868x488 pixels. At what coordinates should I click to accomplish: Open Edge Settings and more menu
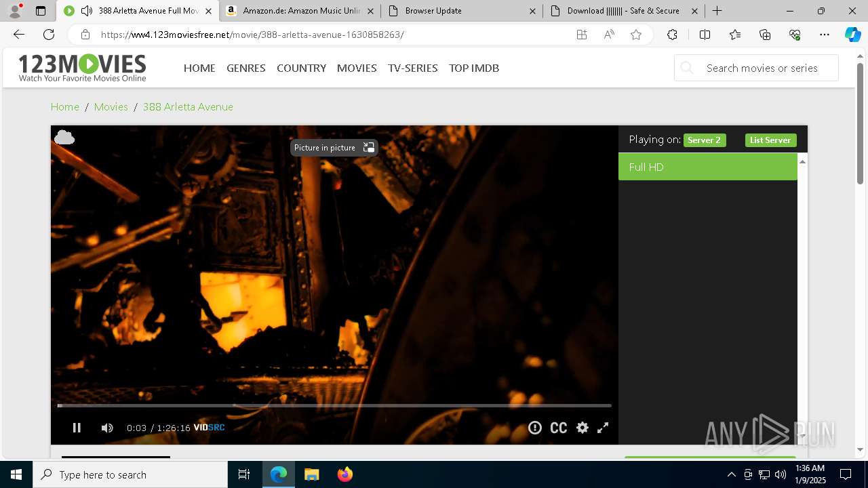[x=825, y=35]
